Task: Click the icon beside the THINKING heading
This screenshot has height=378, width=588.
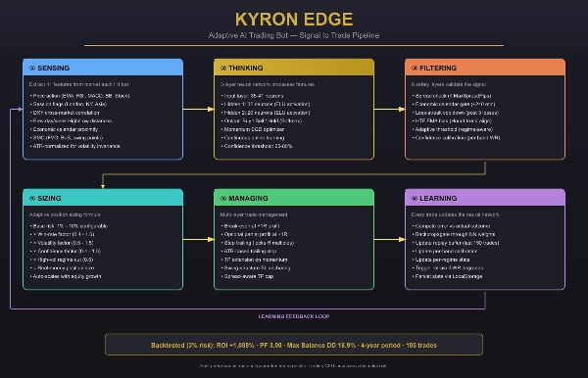Action: pyautogui.click(x=223, y=69)
